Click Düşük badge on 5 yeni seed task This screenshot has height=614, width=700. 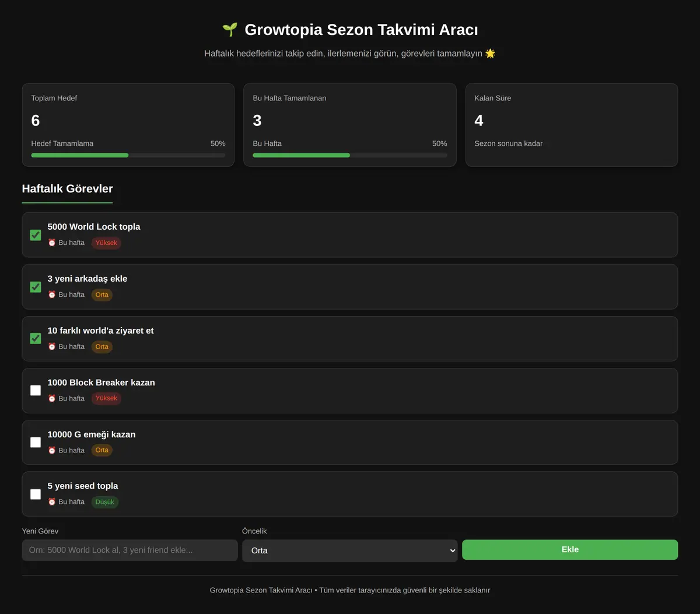(105, 501)
